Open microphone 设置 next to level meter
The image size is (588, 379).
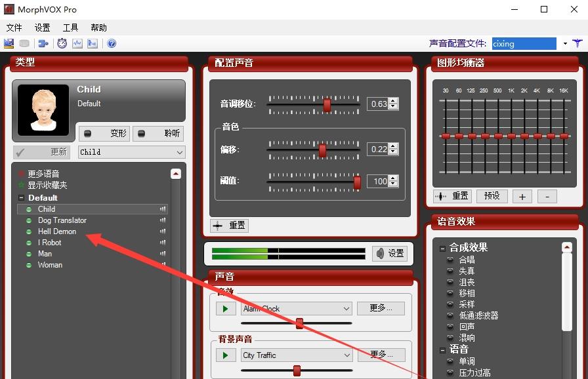[x=390, y=254]
